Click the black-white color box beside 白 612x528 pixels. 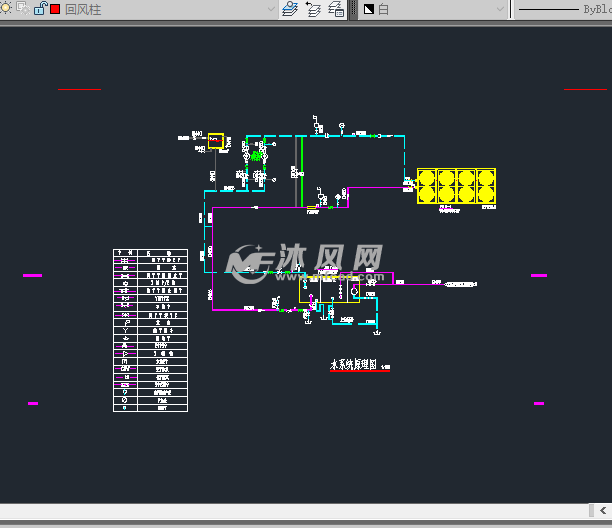tap(368, 9)
